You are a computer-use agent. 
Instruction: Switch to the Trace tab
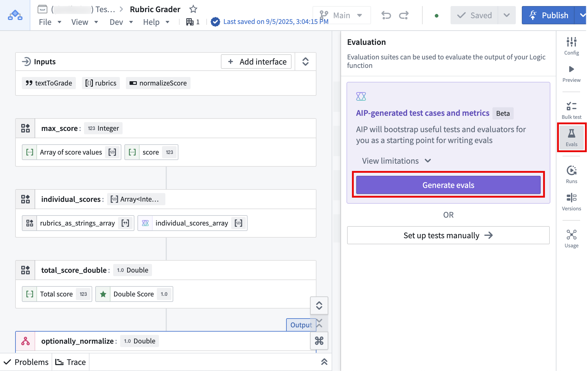coord(70,362)
